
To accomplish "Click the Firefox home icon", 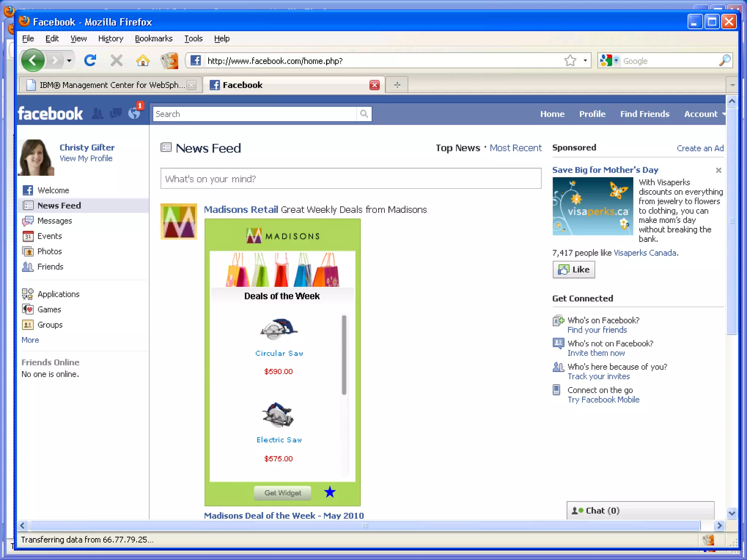I will tap(143, 61).
